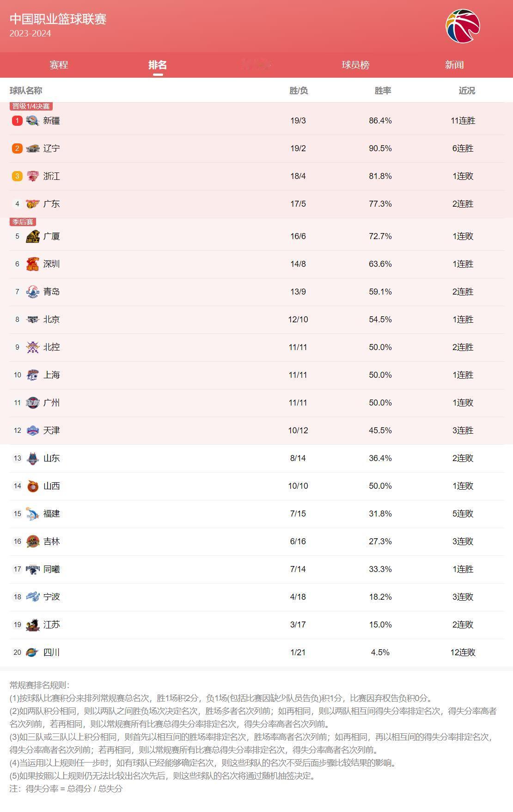The width and height of the screenshot is (513, 812).
Task: Click the 胜率 column header
Action: point(383,91)
